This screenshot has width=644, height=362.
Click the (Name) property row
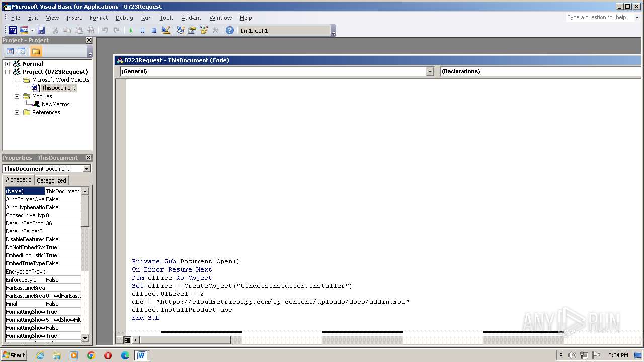[x=43, y=191]
